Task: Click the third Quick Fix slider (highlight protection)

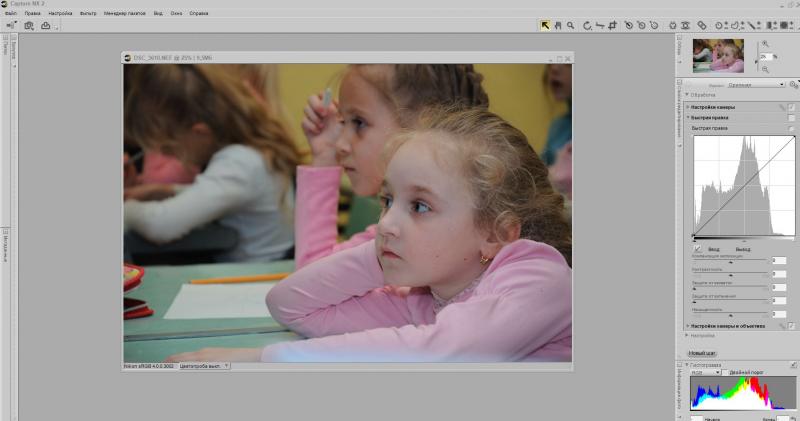Action: 731,288
